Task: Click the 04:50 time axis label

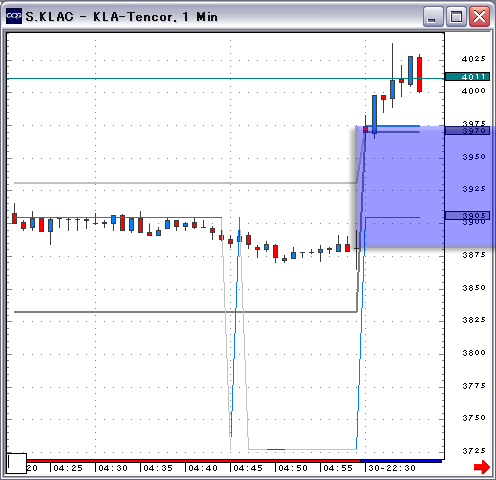Action: pos(293,468)
